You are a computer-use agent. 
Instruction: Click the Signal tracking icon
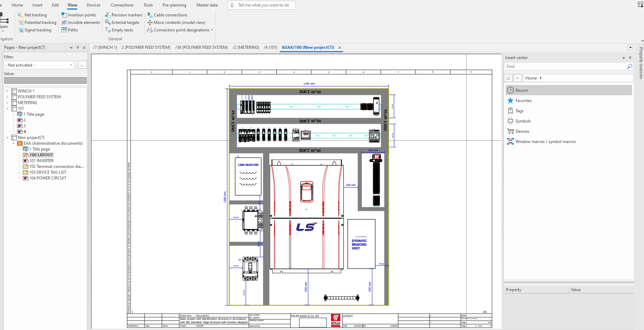tap(21, 30)
